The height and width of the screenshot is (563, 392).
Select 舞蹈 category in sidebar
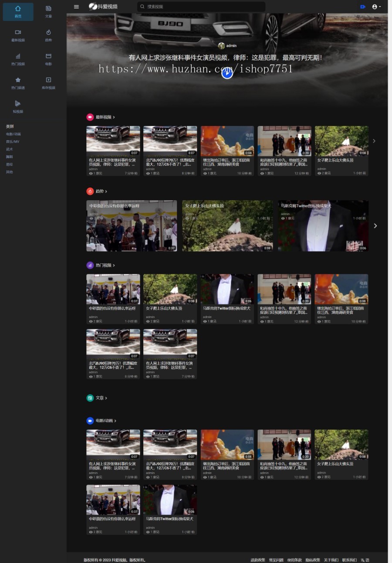9,156
